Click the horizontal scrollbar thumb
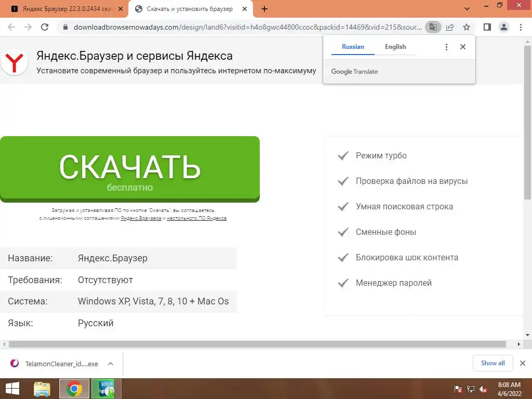This screenshot has width=532, height=399. pyautogui.click(x=257, y=344)
